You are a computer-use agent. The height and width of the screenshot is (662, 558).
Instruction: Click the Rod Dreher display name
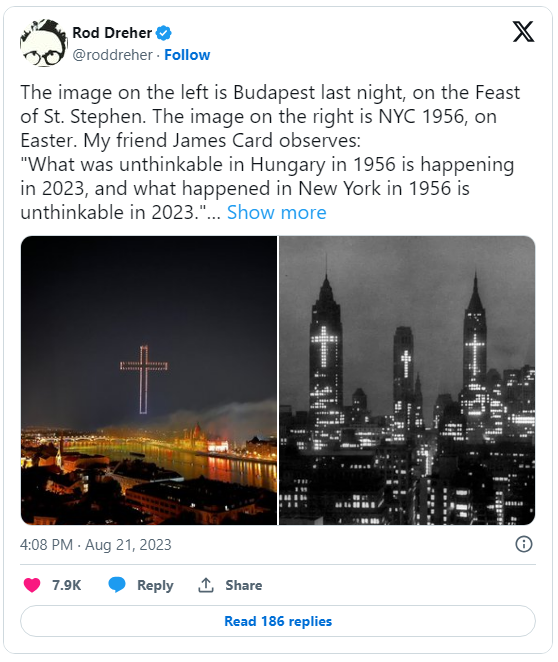pyautogui.click(x=112, y=33)
